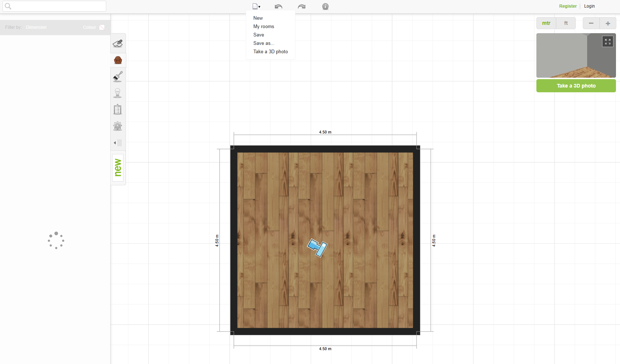Open the Login link
This screenshot has width=620, height=364.
click(589, 6)
